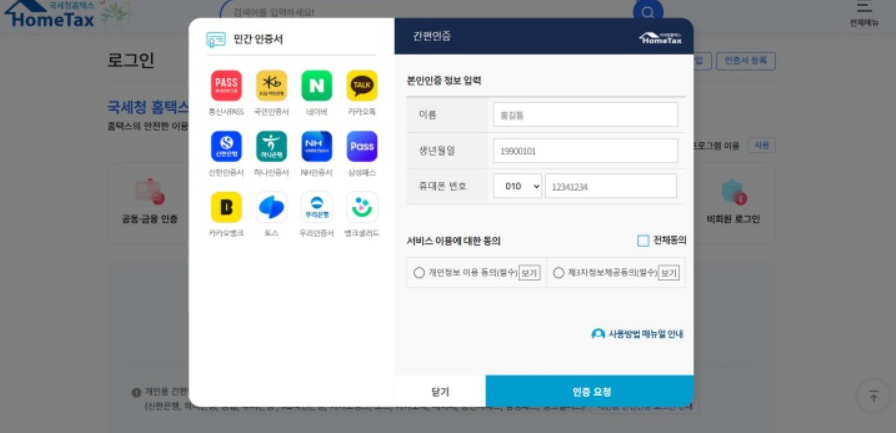The image size is (896, 433).
Task: Click the 인증서 등록 button
Action: [746, 61]
